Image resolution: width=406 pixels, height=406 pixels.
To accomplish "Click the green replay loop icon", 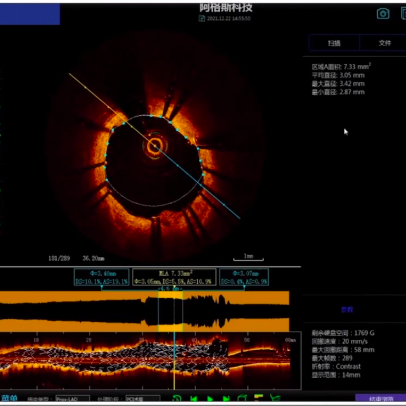I will click(177, 398).
